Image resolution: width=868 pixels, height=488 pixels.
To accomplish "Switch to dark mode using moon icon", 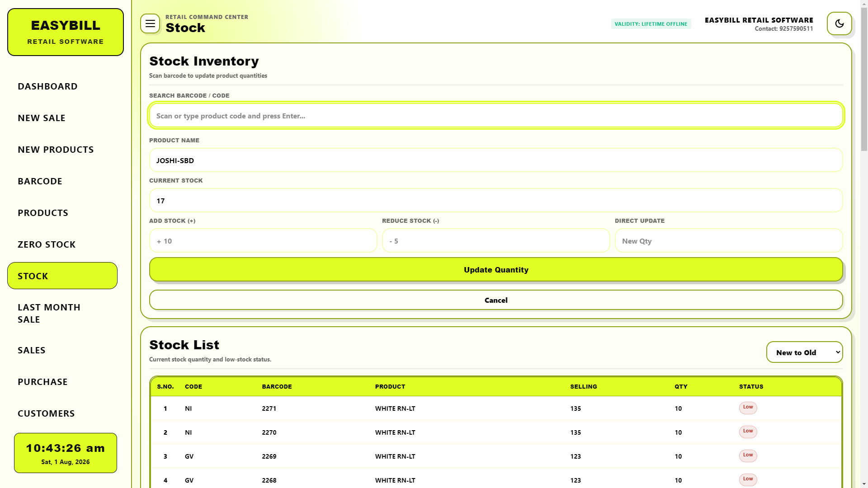I will [840, 23].
